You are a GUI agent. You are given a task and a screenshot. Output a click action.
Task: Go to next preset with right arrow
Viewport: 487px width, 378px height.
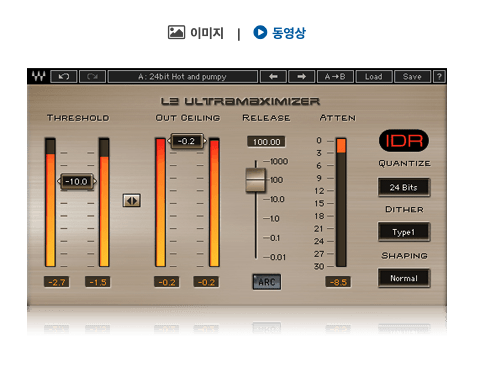pos(301,77)
